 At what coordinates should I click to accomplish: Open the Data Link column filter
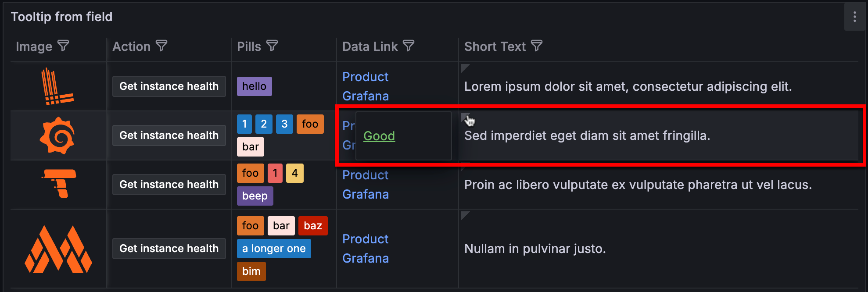(409, 46)
